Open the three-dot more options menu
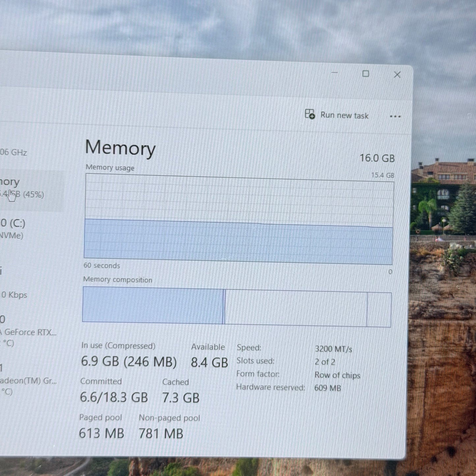The width and height of the screenshot is (476, 476). coord(395,116)
